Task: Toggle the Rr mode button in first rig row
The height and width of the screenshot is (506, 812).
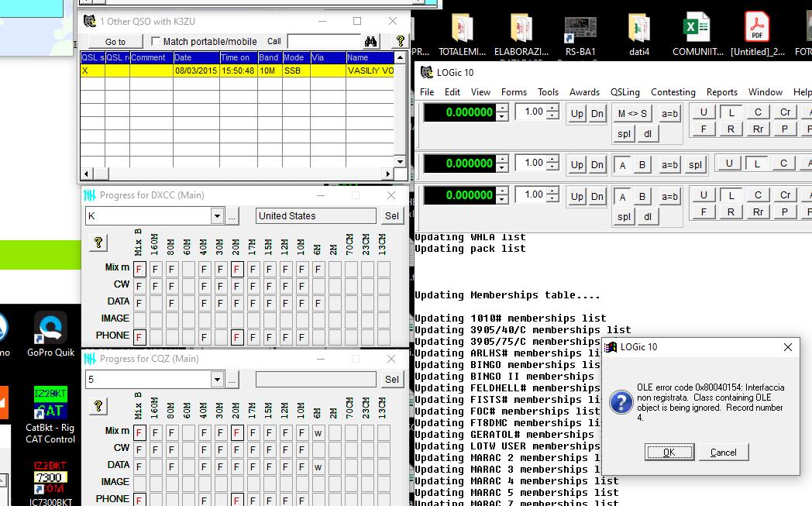Action: click(x=758, y=129)
